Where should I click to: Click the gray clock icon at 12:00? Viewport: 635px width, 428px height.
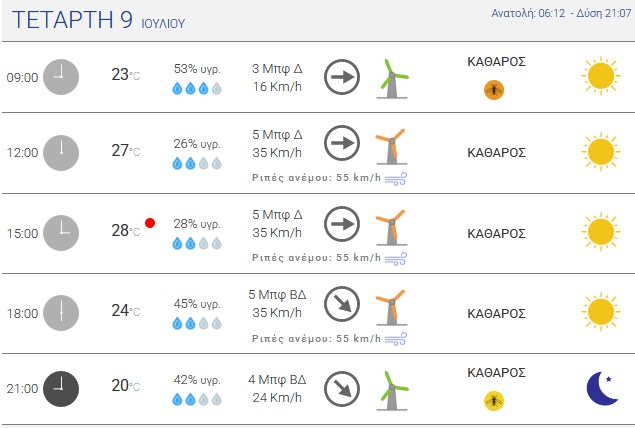click(x=61, y=153)
